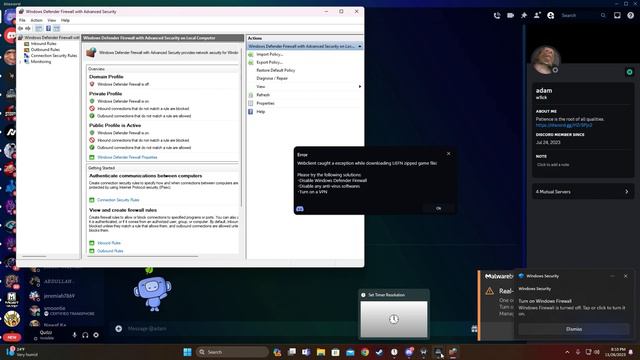Open the weather widget on the taskbar
The image size is (640, 360).
point(21,352)
